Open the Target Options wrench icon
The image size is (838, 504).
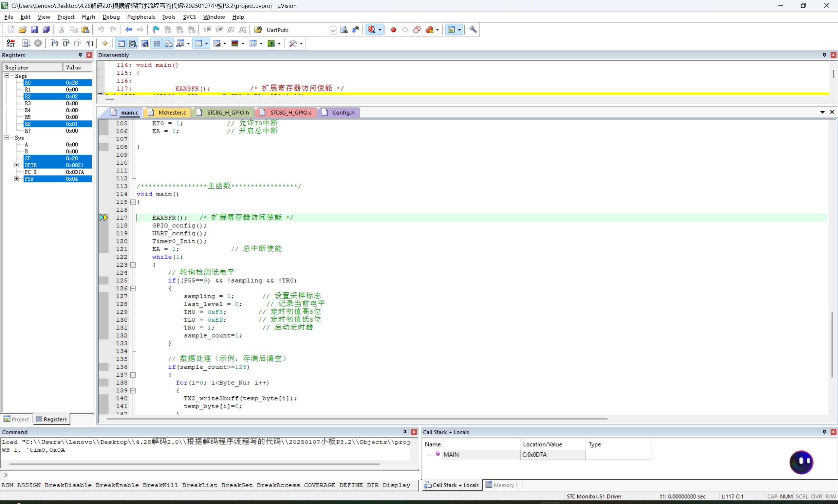pos(473,30)
